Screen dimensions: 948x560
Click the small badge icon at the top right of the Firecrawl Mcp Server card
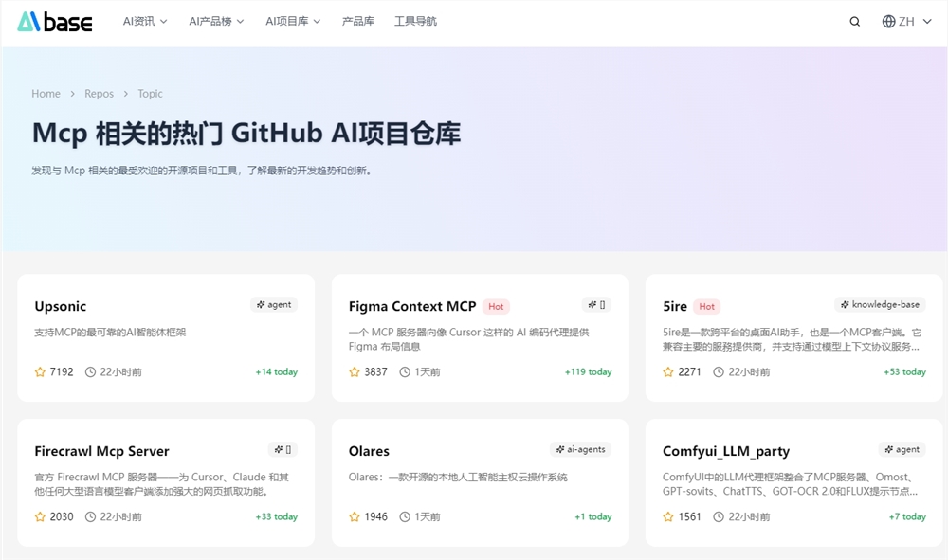point(283,448)
